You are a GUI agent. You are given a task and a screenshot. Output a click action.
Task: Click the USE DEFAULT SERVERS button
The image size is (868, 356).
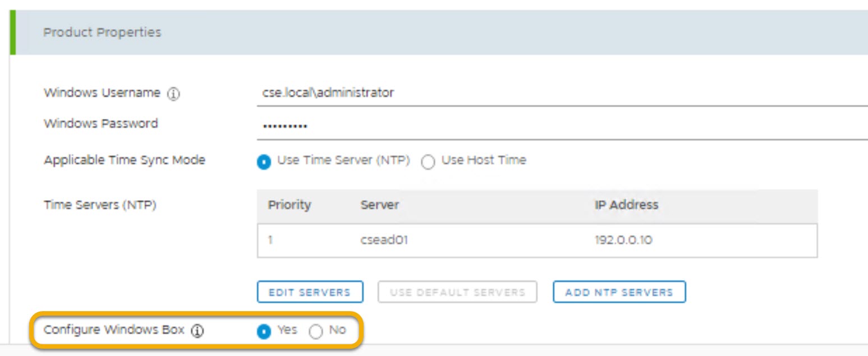[457, 292]
